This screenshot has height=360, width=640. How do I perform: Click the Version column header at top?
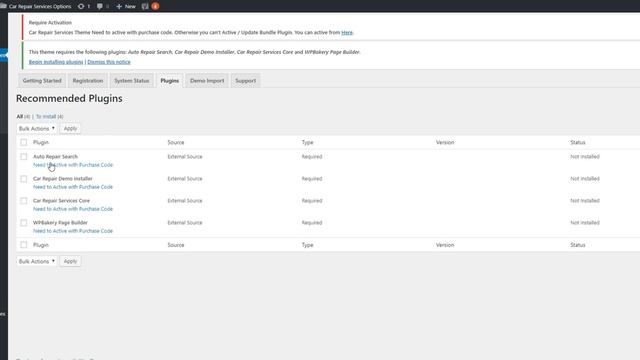pyautogui.click(x=445, y=142)
